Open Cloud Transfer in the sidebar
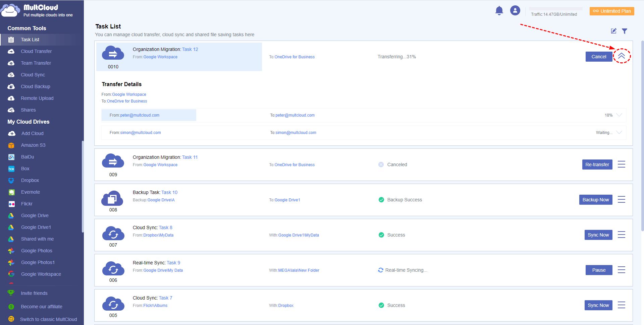The height and width of the screenshot is (325, 644). [x=36, y=51]
